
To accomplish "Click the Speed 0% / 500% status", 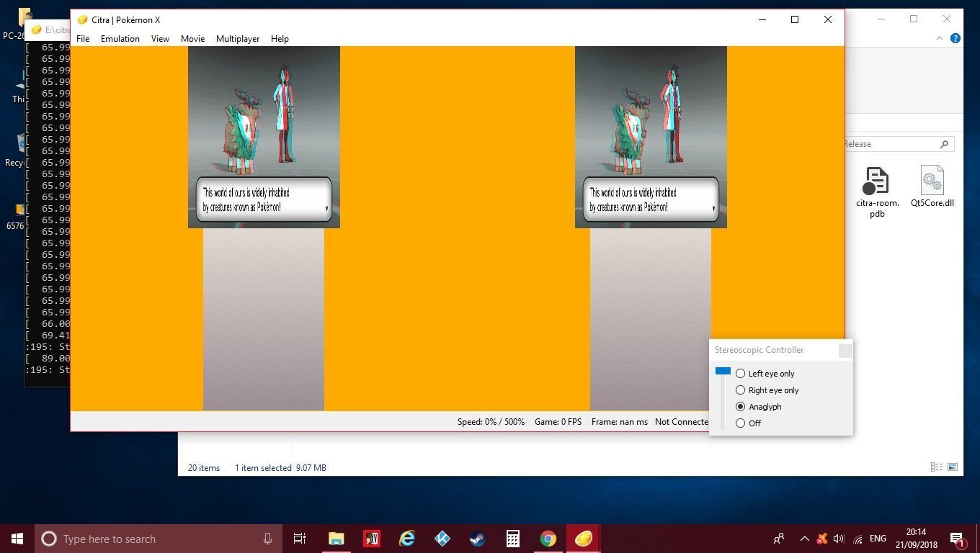I will click(x=491, y=422).
